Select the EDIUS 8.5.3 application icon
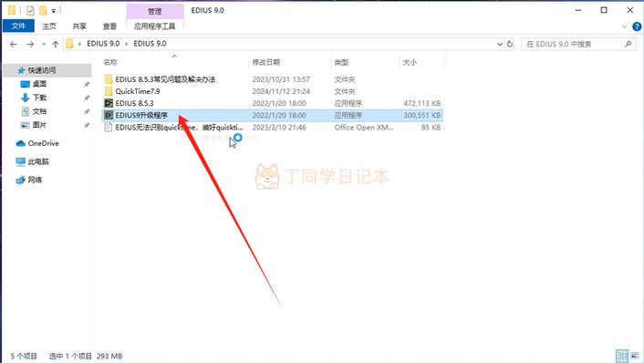The height and width of the screenshot is (363, 644). (x=109, y=103)
